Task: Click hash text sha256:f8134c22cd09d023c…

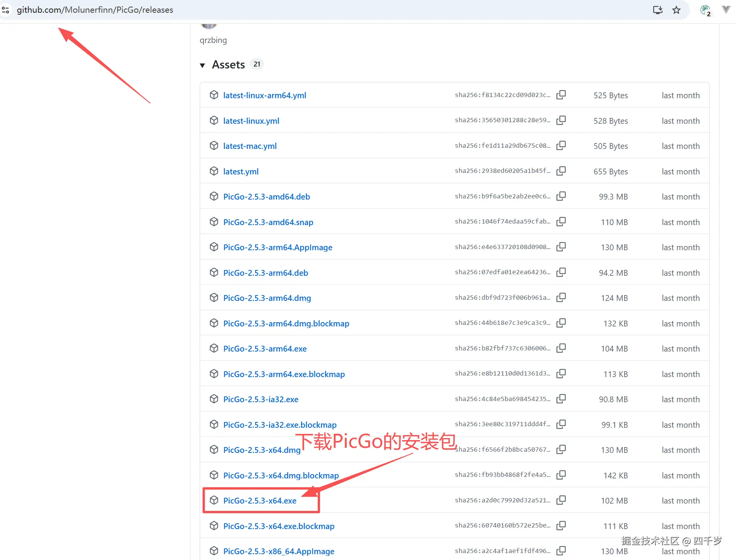Action: tap(503, 95)
